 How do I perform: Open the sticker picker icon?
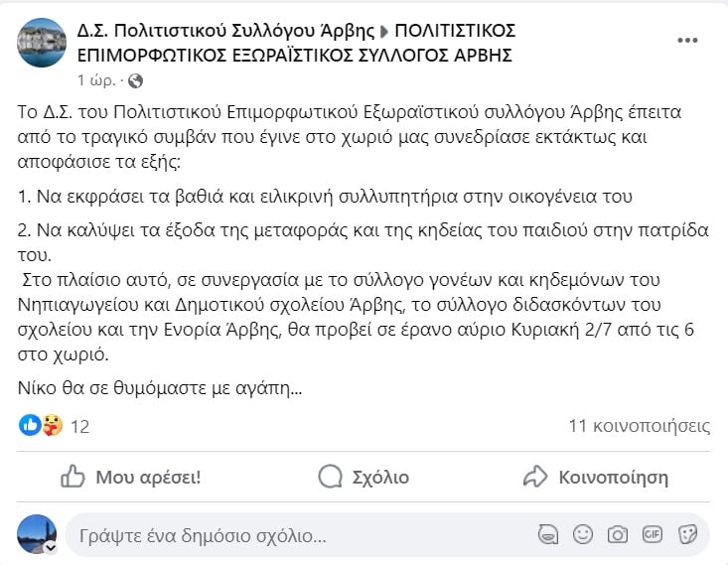pyautogui.click(x=687, y=535)
